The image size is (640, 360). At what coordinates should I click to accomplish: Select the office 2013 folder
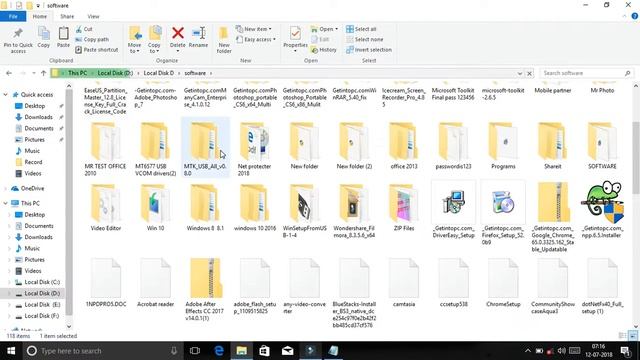(404, 145)
